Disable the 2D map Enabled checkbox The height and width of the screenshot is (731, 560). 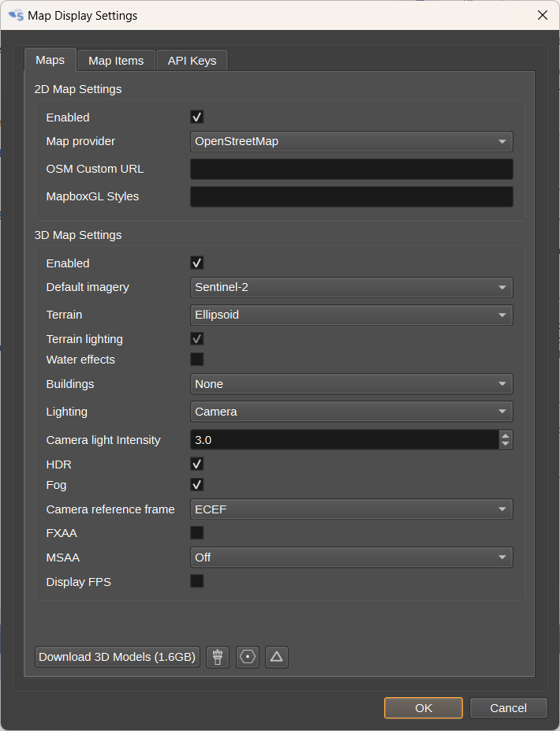[196, 117]
